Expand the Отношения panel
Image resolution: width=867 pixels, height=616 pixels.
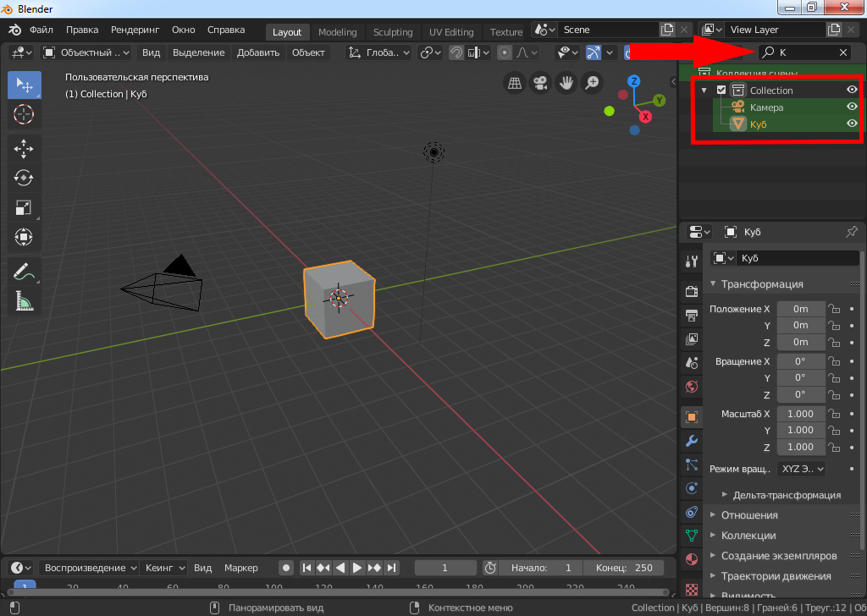pos(749,515)
